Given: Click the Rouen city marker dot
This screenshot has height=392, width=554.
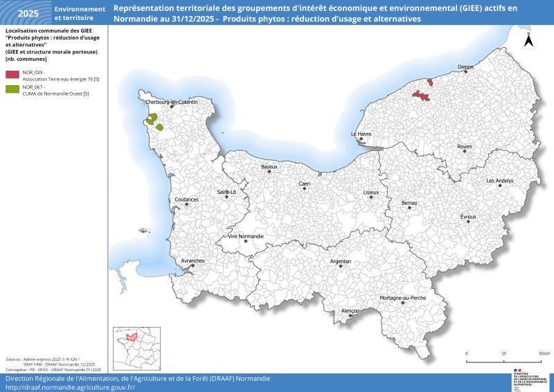Looking at the screenshot, I should 465,151.
